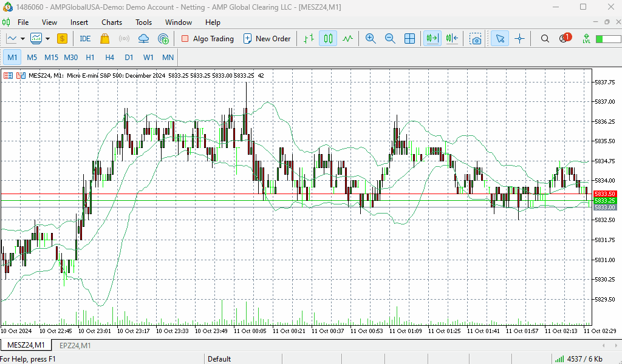This screenshot has height=364, width=622.
Task: Activate the crosshair cursor tool
Action: pos(519,38)
